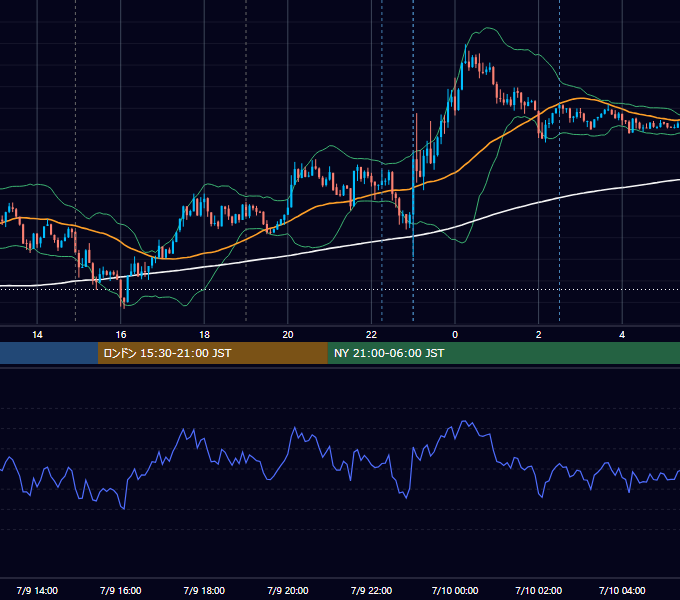
Task: Click the 7/9 16:00 date label
Action: click(x=121, y=590)
